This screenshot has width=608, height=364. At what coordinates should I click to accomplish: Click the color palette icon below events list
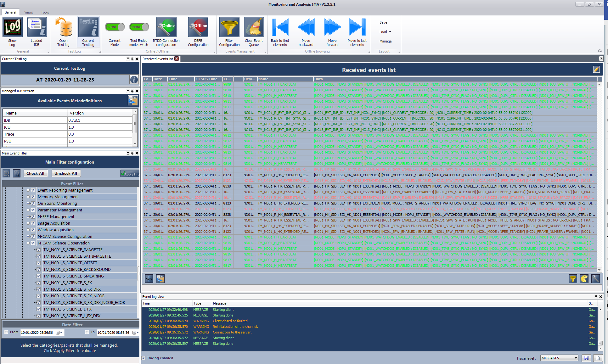(584, 279)
